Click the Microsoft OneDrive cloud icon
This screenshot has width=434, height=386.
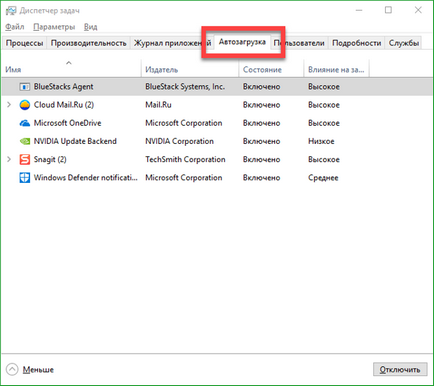coord(25,123)
